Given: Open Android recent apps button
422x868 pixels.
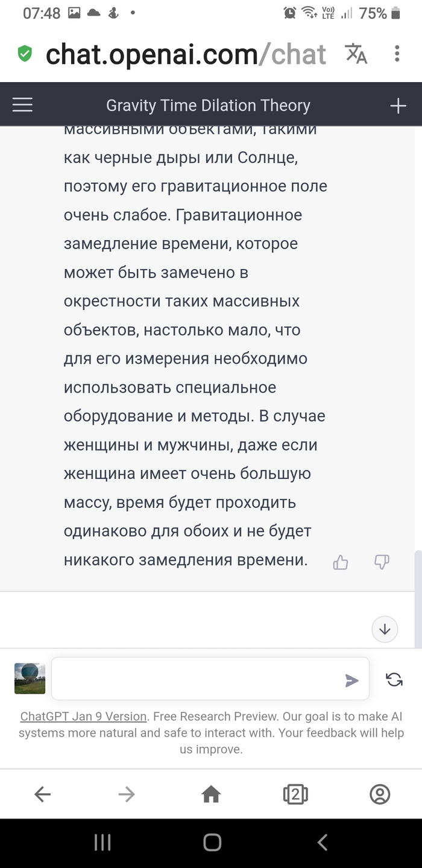Looking at the screenshot, I should (x=103, y=843).
